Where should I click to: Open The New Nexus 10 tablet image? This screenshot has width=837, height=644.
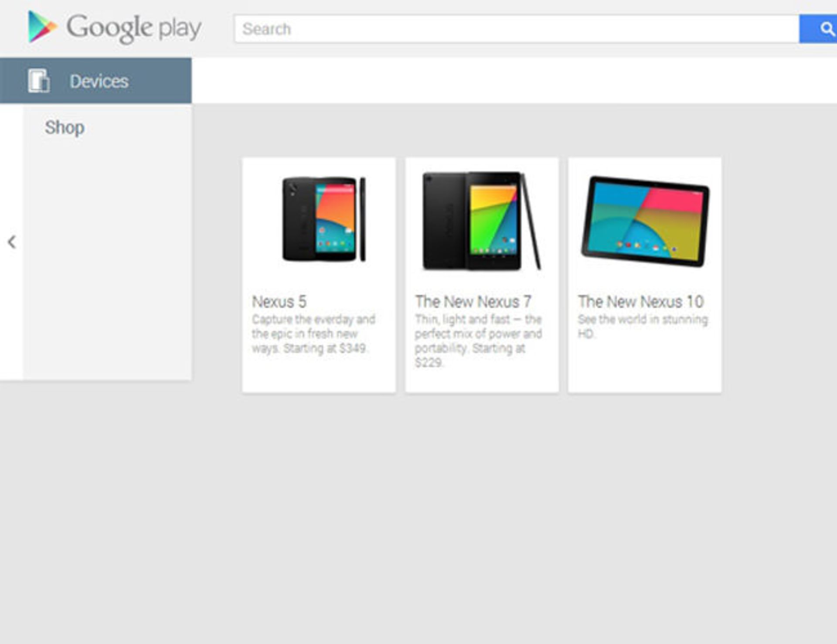click(645, 221)
